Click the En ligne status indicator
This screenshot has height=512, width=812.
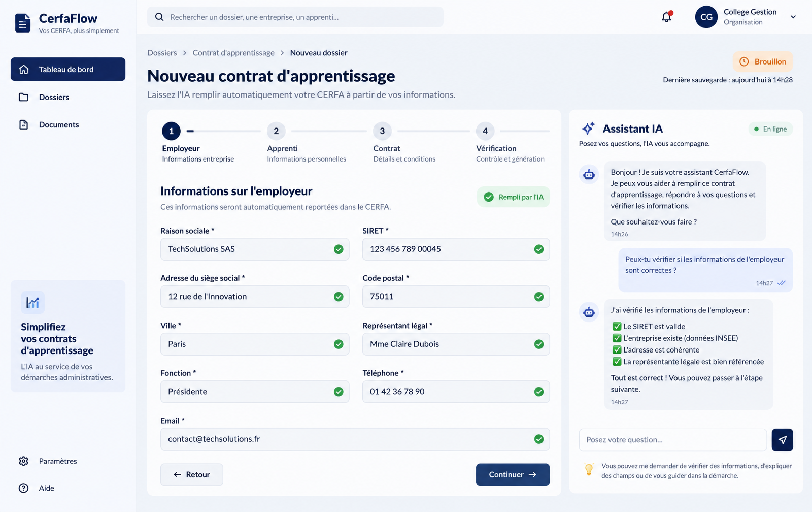(x=770, y=129)
